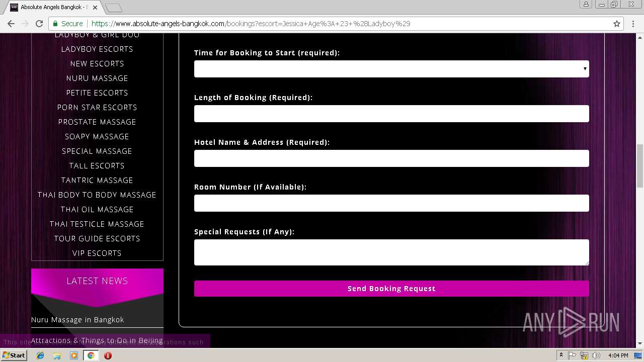Click the Length of Booking field
Screen dimensions: 644x362
click(x=391, y=114)
